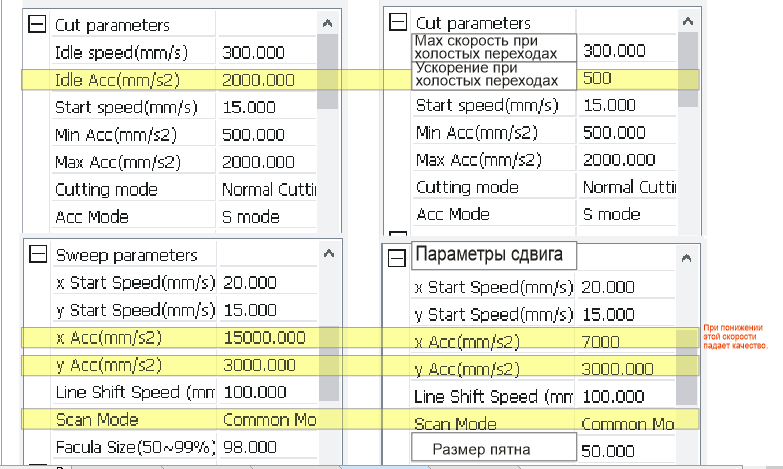Click the Idle speed value 300.000 on the left

tap(254, 53)
